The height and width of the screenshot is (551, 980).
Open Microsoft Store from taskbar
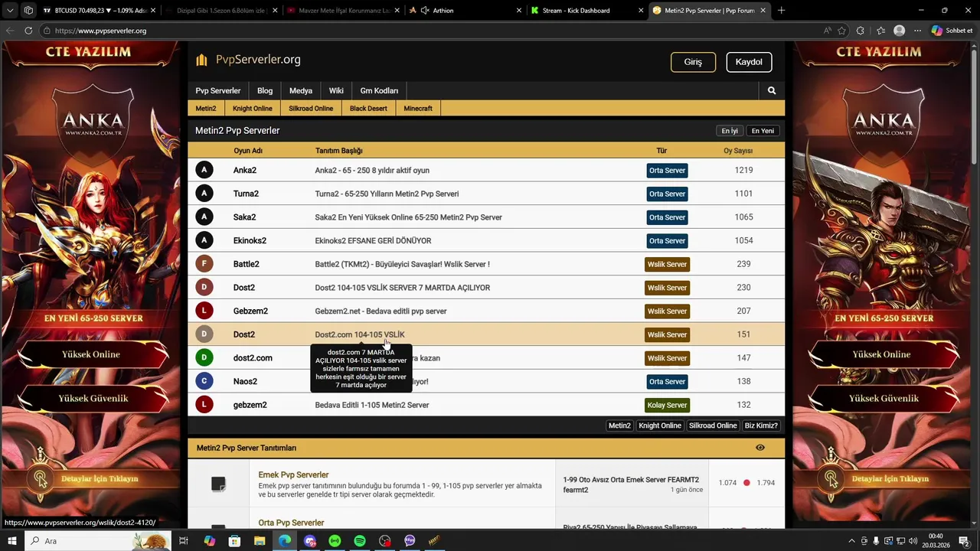coord(234,541)
